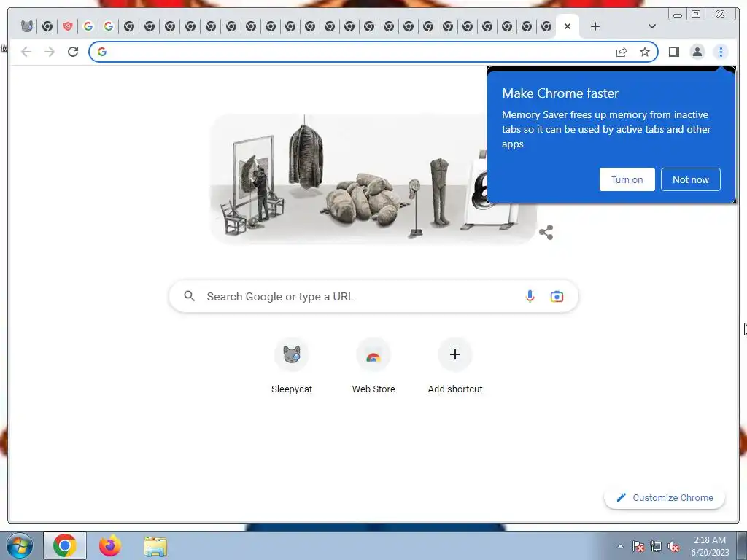
Task: Turn on Memory Saver
Action: coord(627,179)
